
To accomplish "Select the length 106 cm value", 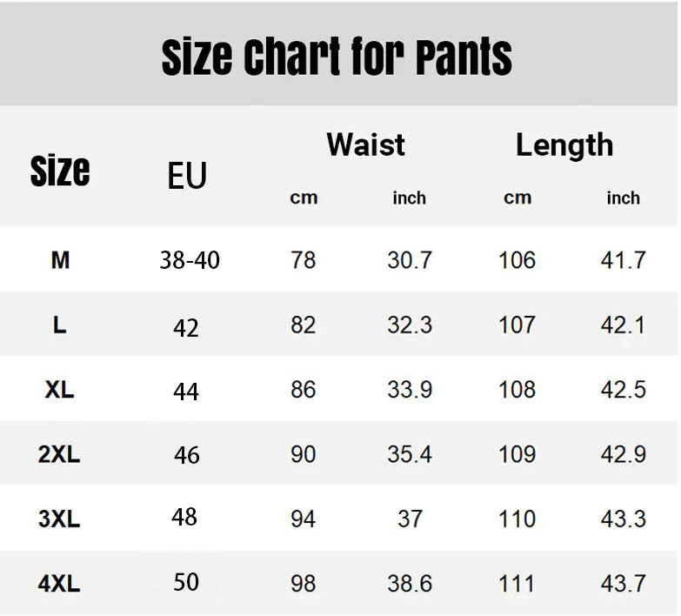I will coord(517,259).
